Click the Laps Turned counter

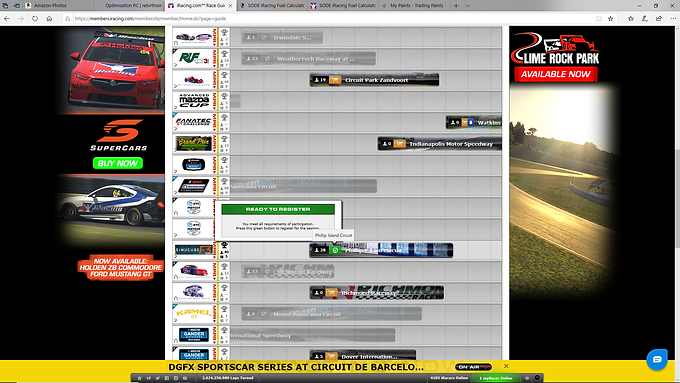point(228,378)
